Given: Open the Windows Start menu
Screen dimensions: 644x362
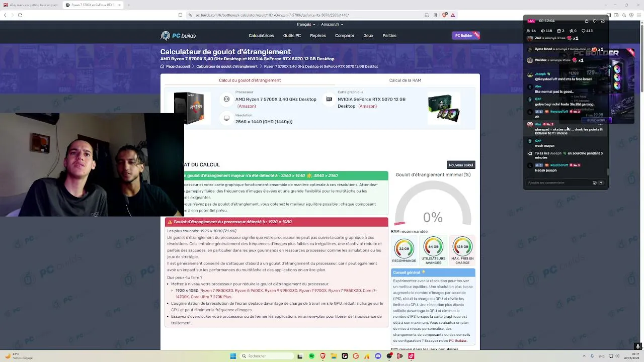Looking at the screenshot, I should click(x=233, y=356).
